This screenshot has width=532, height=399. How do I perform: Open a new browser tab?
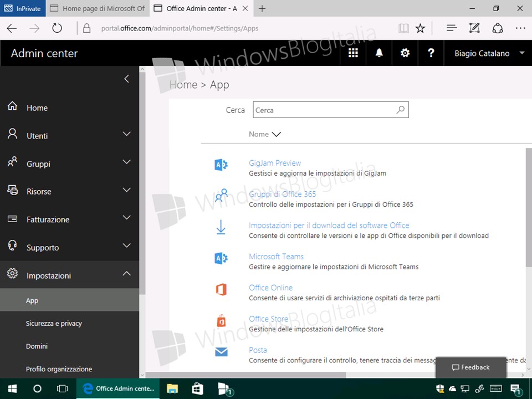tap(262, 8)
